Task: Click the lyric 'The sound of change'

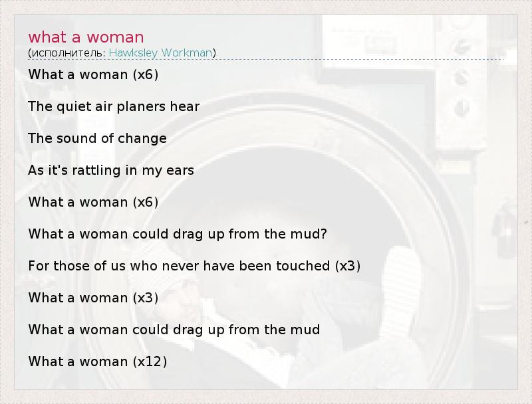Action: (97, 138)
